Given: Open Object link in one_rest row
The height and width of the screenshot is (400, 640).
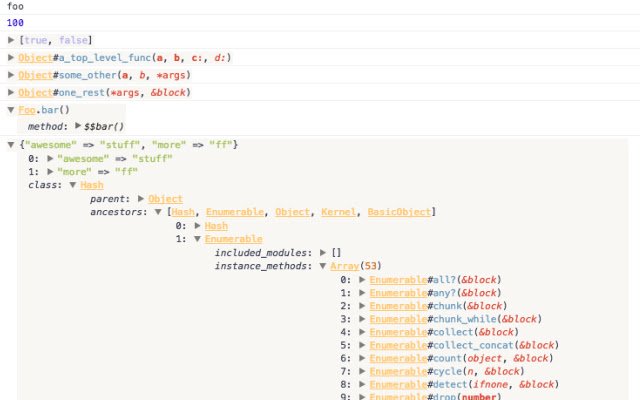Looking at the screenshot, I should 36,93.
